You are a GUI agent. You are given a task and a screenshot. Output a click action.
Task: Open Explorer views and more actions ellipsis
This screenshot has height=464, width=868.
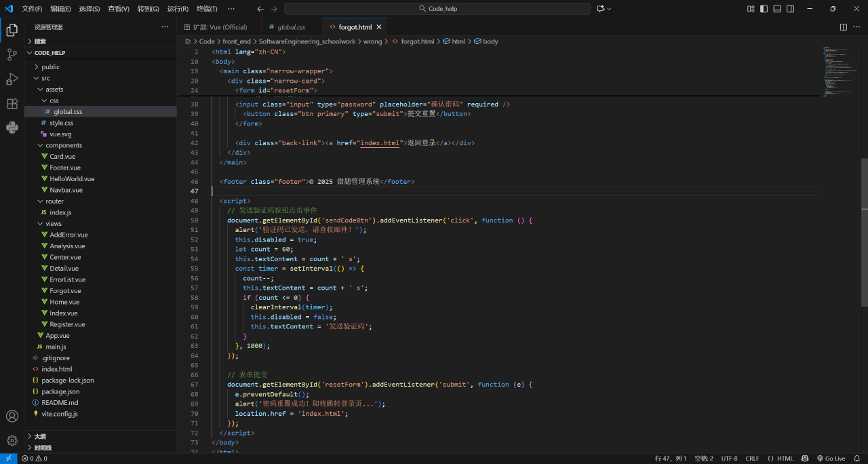[165, 27]
